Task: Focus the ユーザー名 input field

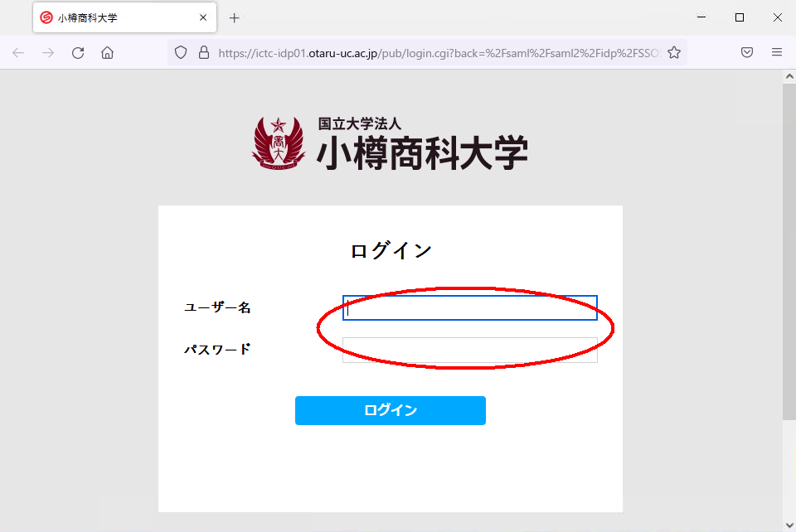Action: pyautogui.click(x=469, y=307)
